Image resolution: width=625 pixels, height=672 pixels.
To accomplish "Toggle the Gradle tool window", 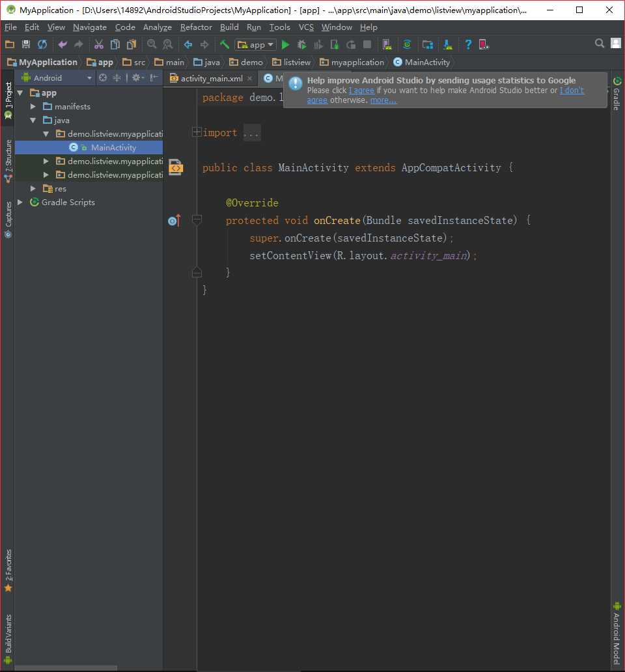I will (x=617, y=94).
